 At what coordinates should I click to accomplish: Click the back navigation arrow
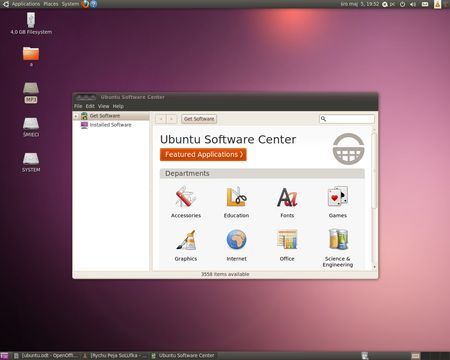point(161,119)
